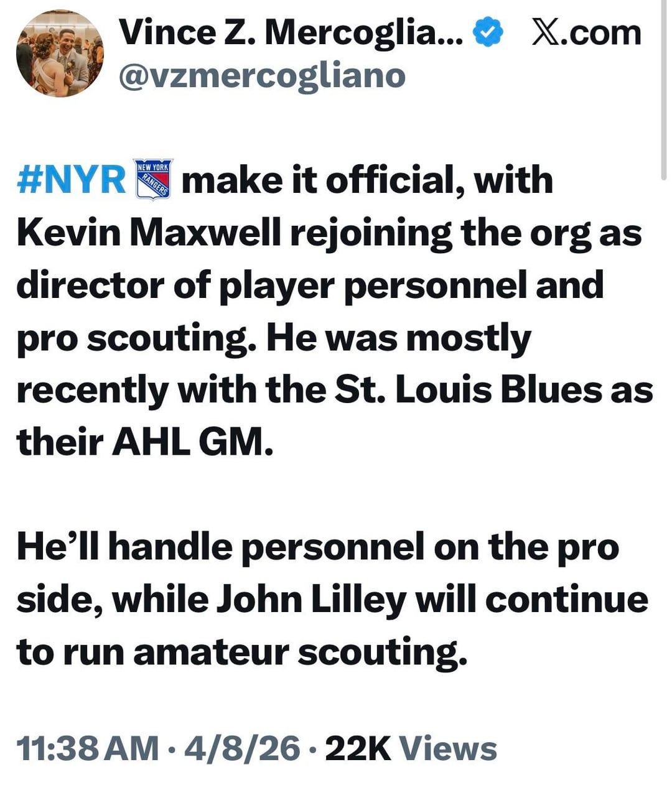Click the New York Rangers logo emoji
The height and width of the screenshot is (790, 672).
click(154, 179)
